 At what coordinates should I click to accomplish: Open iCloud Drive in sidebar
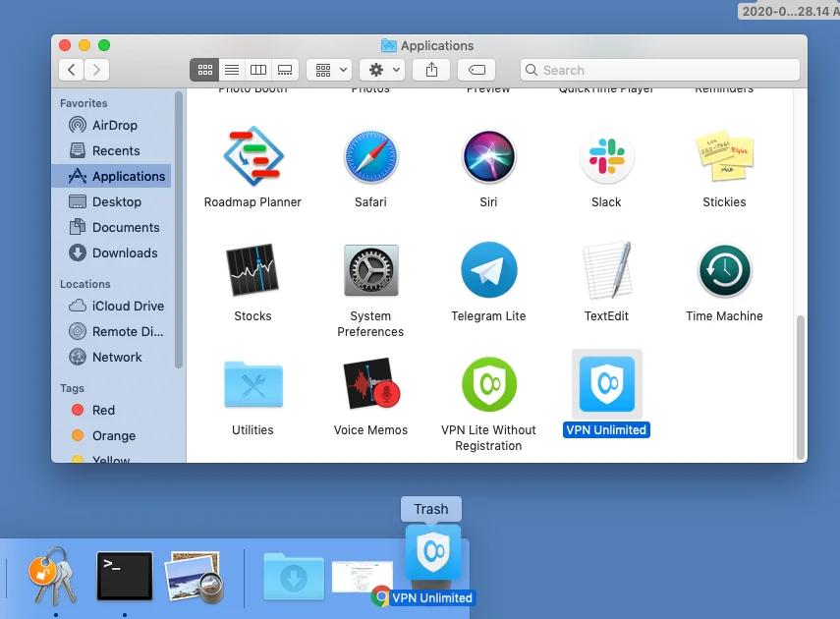point(128,306)
